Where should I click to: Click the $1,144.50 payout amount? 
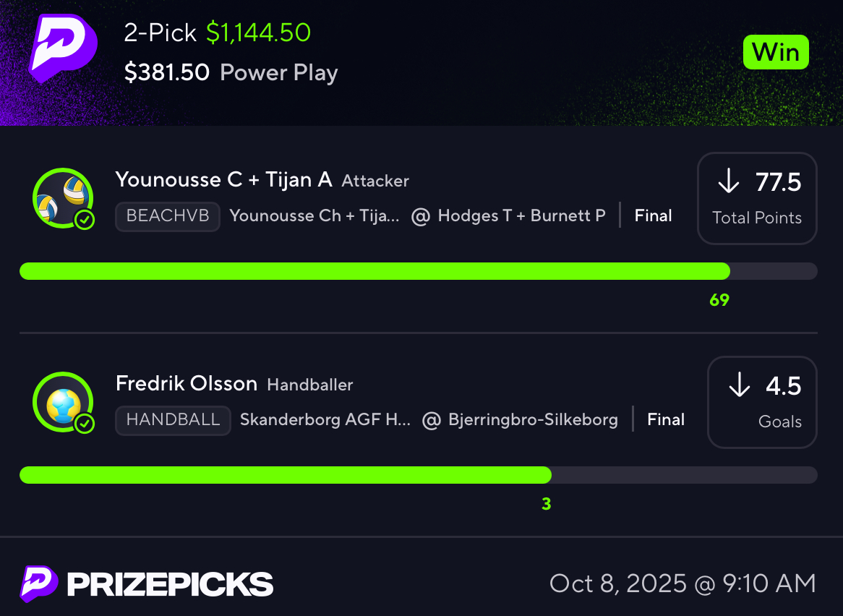(258, 33)
